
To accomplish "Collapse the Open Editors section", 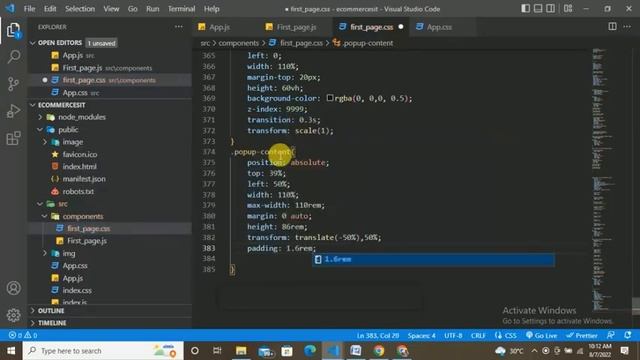I will [33, 43].
